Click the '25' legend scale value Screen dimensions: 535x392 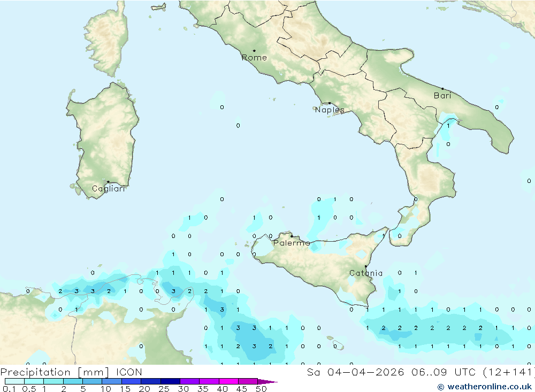click(164, 389)
